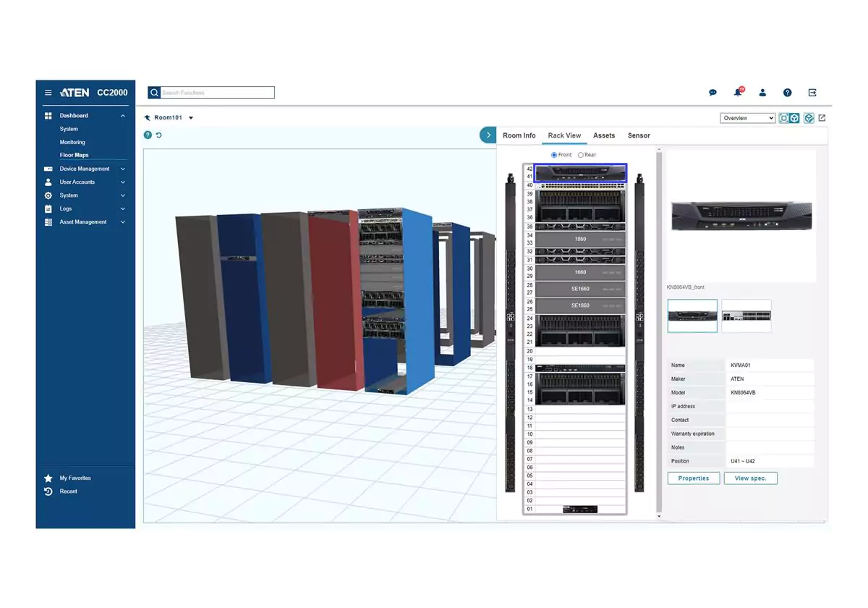This screenshot has width=868, height=608.
Task: Click the logout icon
Action: tap(812, 92)
